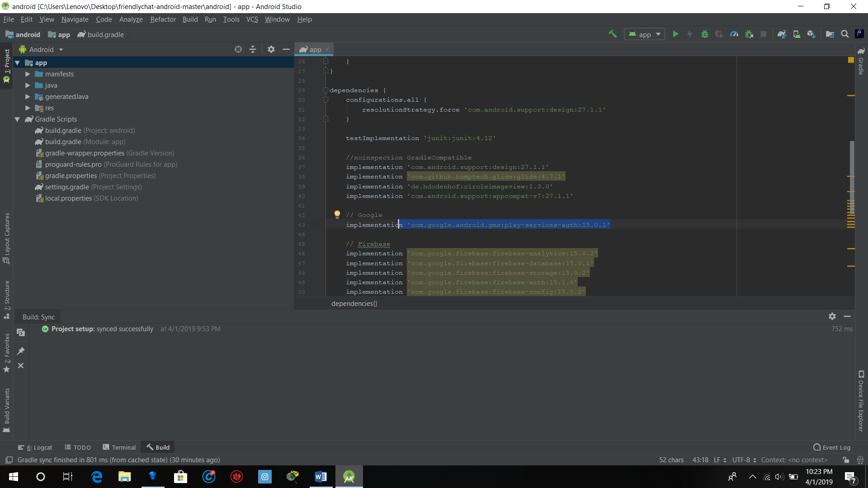Open the AVD Manager icon
868x488 pixels.
[x=797, y=34]
